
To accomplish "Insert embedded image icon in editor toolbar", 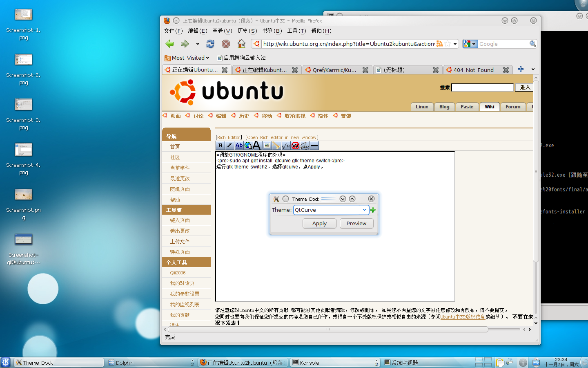I will point(267,146).
